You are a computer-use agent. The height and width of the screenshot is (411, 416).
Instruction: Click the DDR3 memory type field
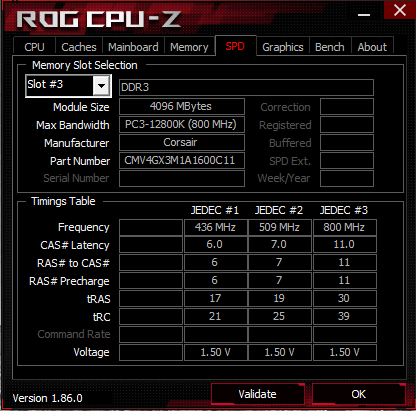point(246,87)
